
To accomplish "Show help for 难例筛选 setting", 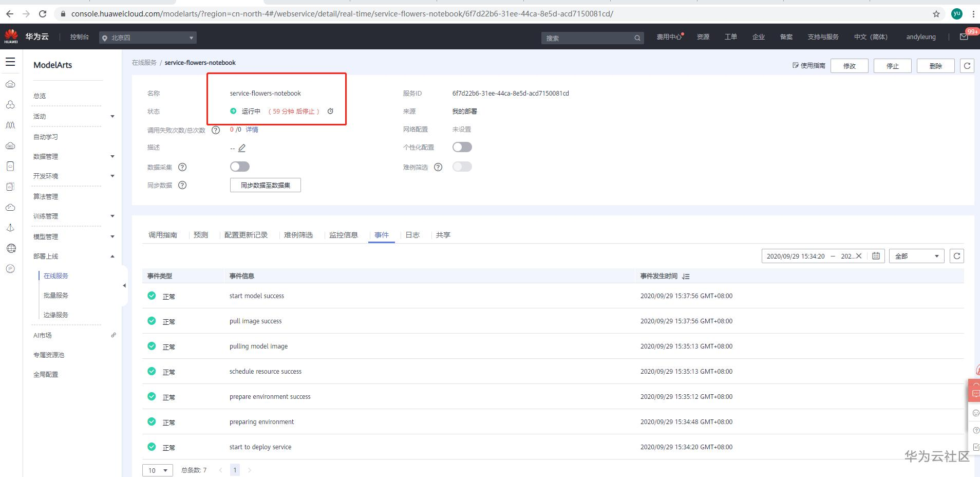I will coord(438,167).
